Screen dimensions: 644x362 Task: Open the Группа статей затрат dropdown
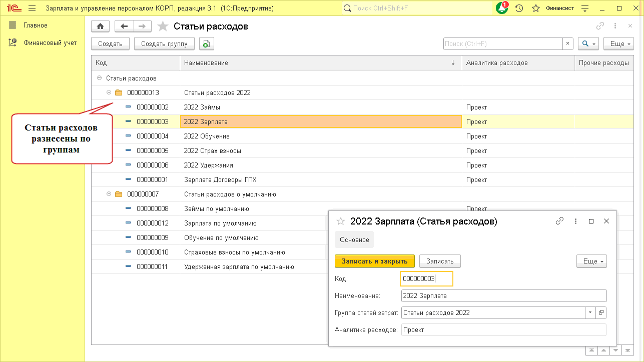[x=590, y=312]
